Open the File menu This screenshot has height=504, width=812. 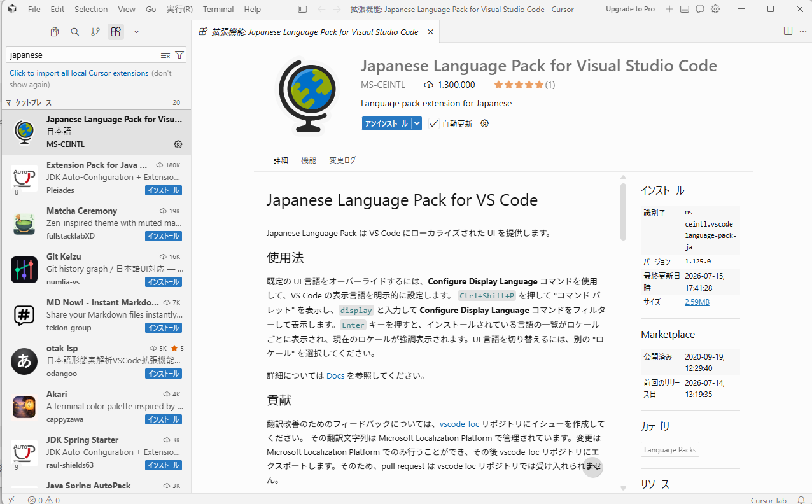pos(34,10)
